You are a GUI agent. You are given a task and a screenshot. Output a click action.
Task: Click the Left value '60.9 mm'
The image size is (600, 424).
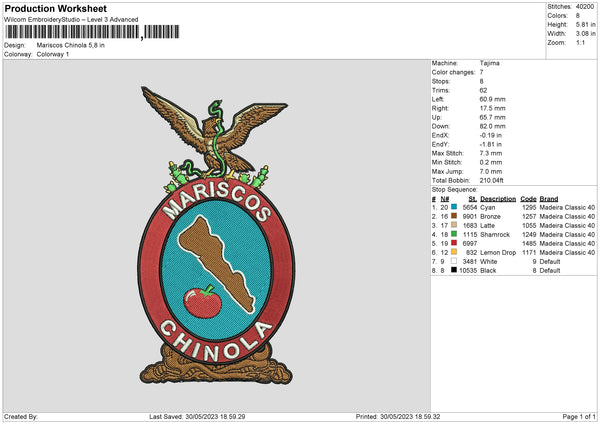click(x=492, y=99)
